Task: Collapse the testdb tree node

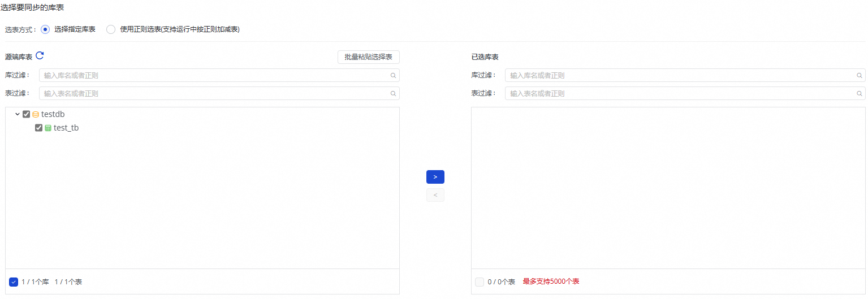Action: click(18, 114)
